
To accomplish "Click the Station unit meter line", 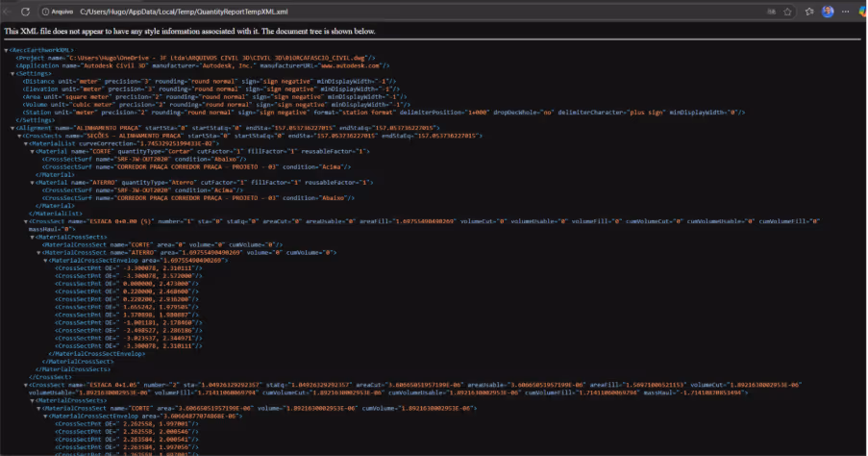I will [x=384, y=112].
